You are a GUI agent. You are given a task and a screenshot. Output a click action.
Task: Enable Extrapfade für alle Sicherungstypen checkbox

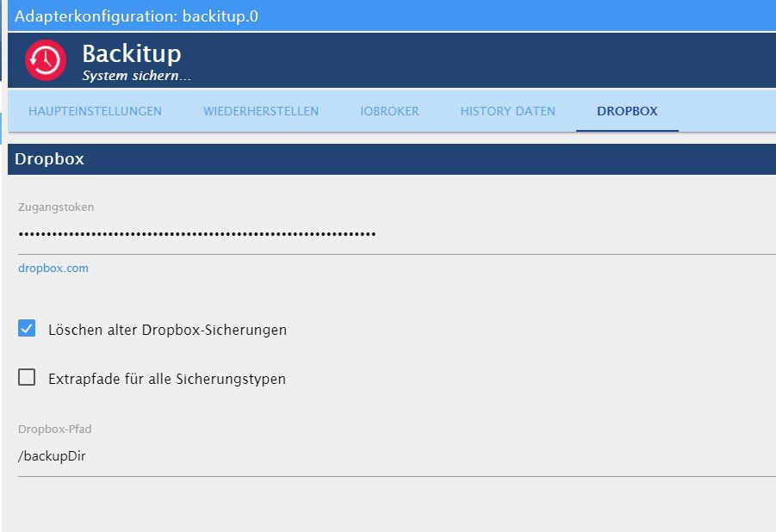click(x=27, y=377)
